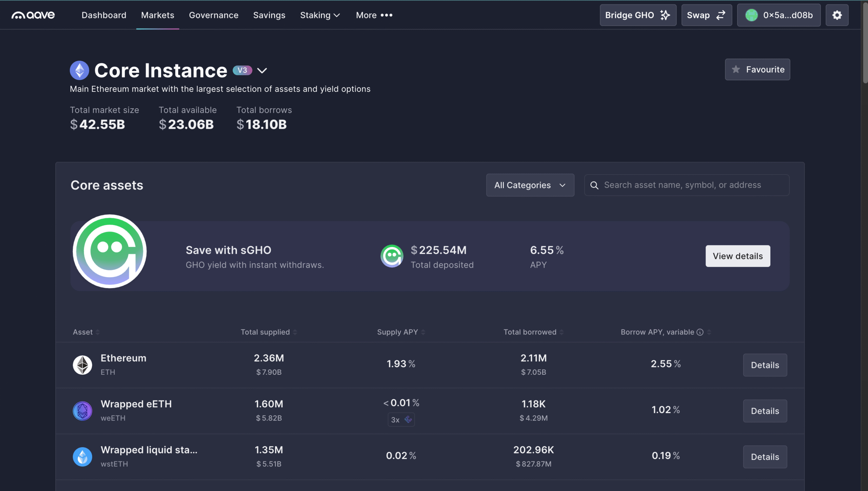Expand the Staking menu

tap(320, 15)
